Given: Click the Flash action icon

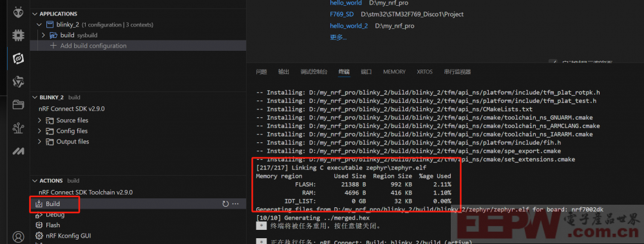Looking at the screenshot, I should 39,225.
